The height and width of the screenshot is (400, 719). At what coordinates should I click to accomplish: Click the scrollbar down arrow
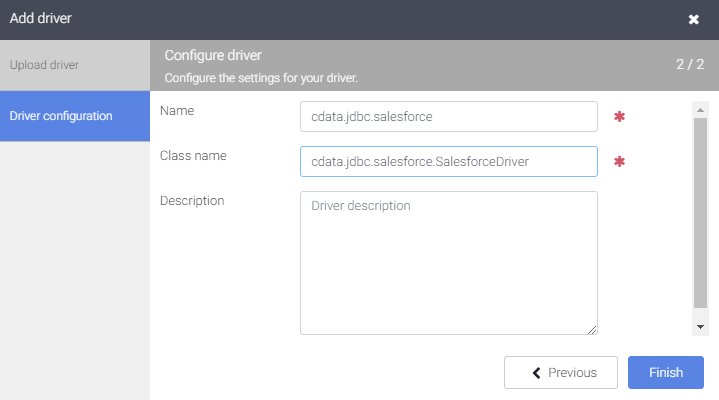700,326
